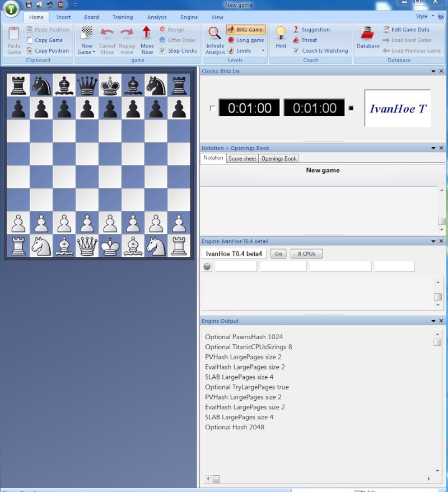Click Copy Position in the Clipboard group
This screenshot has width=448, height=492.
48,50
